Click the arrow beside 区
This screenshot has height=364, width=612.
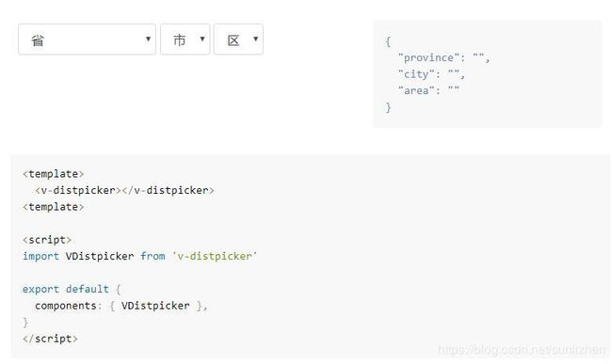tap(256, 39)
